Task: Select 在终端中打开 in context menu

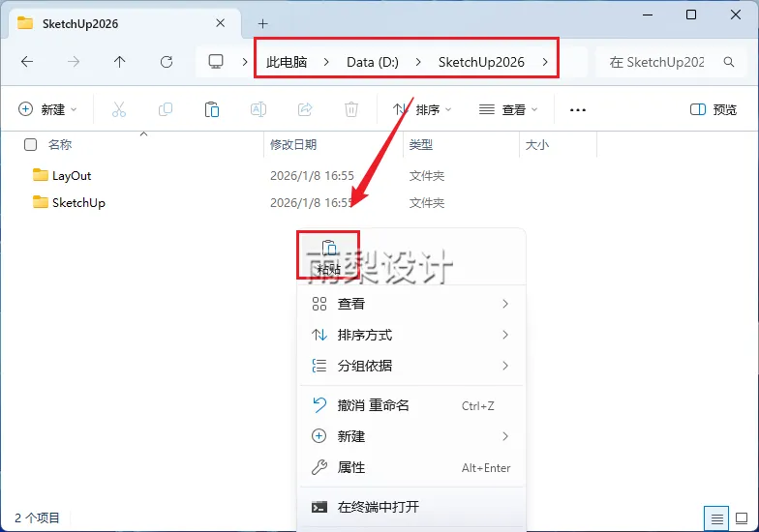Action: pos(410,507)
